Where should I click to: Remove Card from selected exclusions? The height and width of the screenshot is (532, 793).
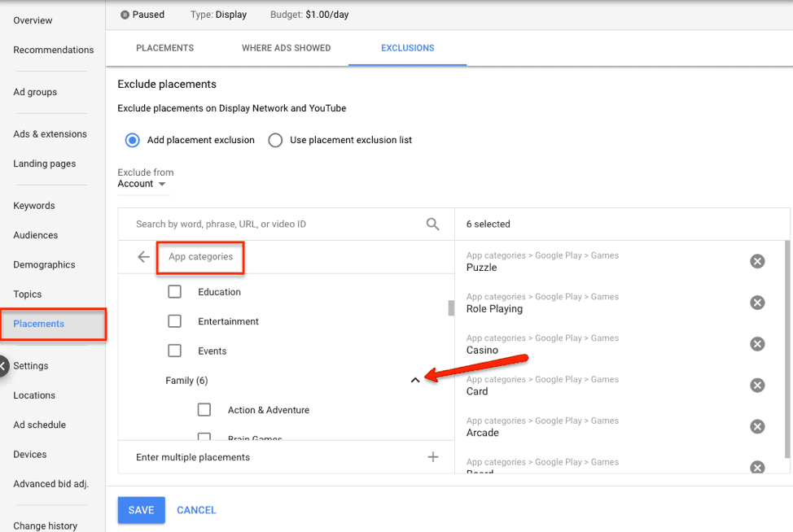click(757, 386)
